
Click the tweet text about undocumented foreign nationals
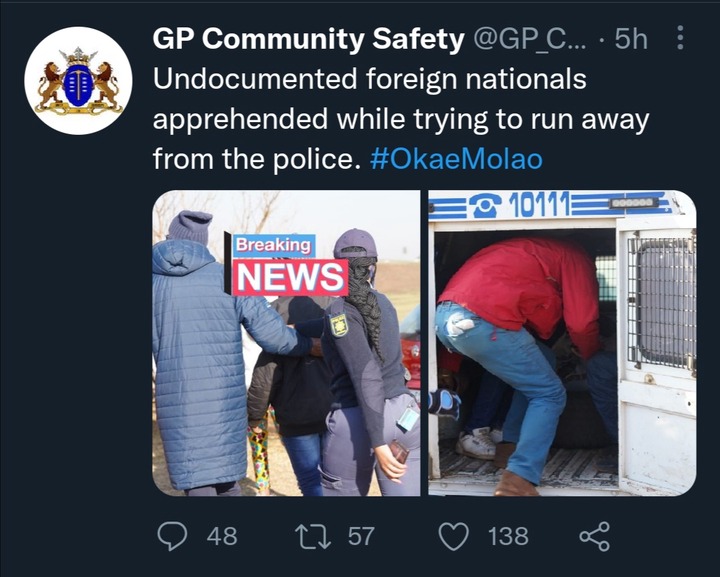[x=400, y=119]
